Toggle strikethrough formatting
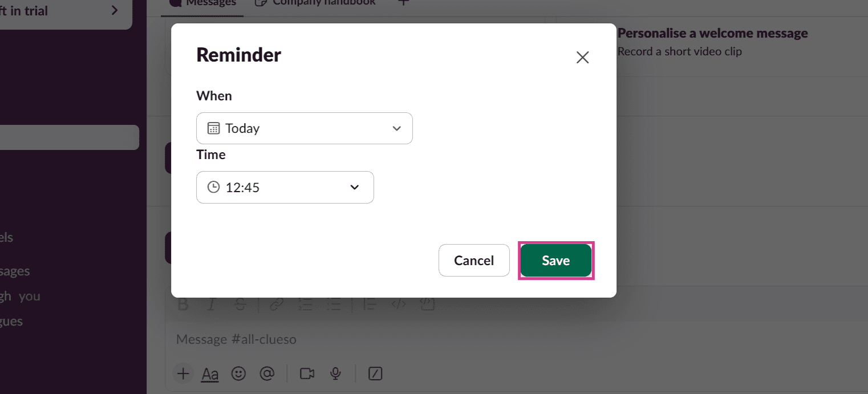This screenshot has height=394, width=868. pyautogui.click(x=240, y=304)
